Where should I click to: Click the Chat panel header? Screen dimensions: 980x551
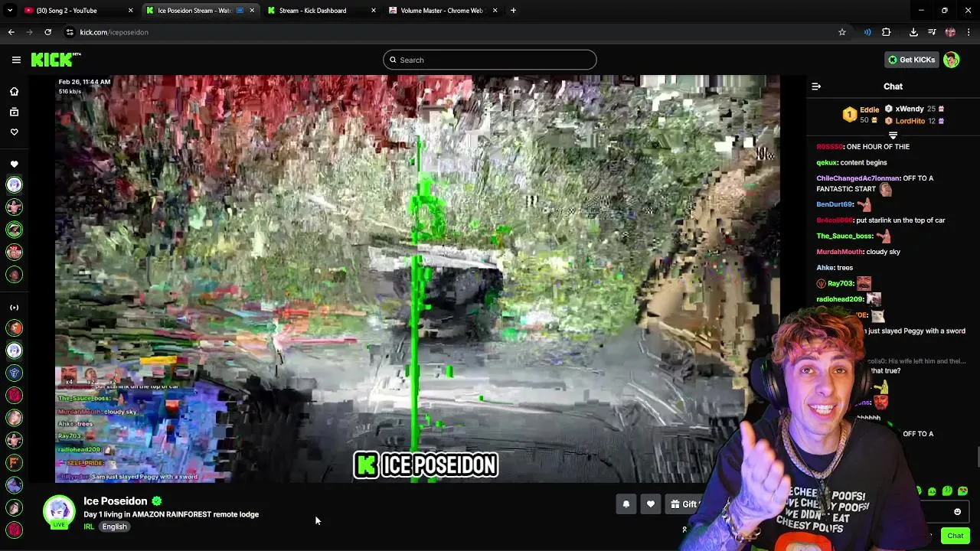coord(893,86)
